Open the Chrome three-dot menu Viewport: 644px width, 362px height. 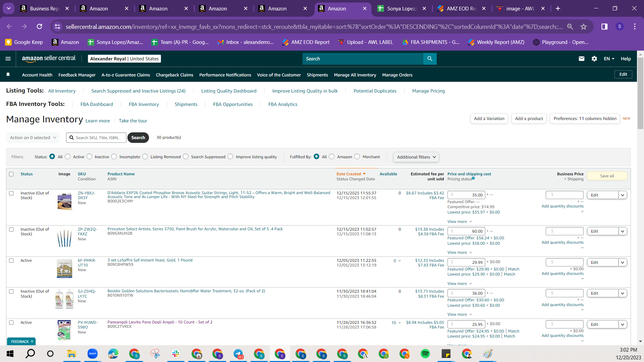pyautogui.click(x=635, y=26)
